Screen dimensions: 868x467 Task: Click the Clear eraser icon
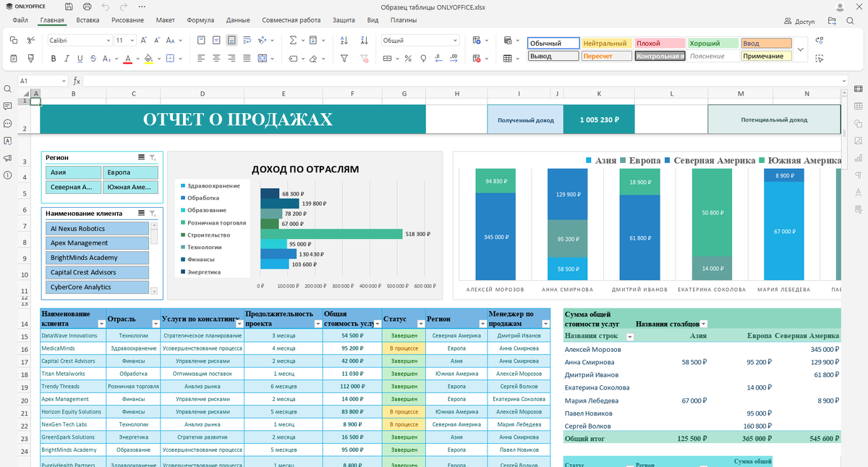313,58
